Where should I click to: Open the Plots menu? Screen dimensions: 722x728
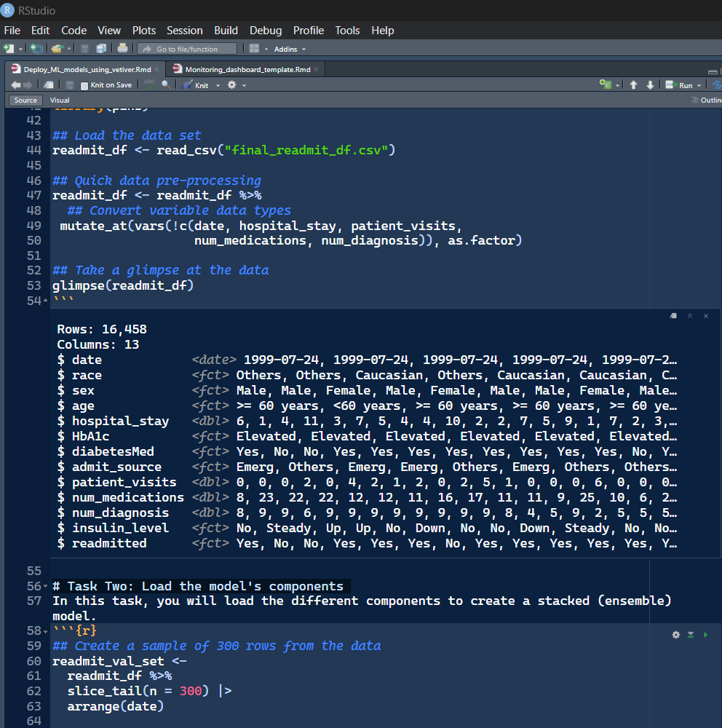pyautogui.click(x=144, y=30)
